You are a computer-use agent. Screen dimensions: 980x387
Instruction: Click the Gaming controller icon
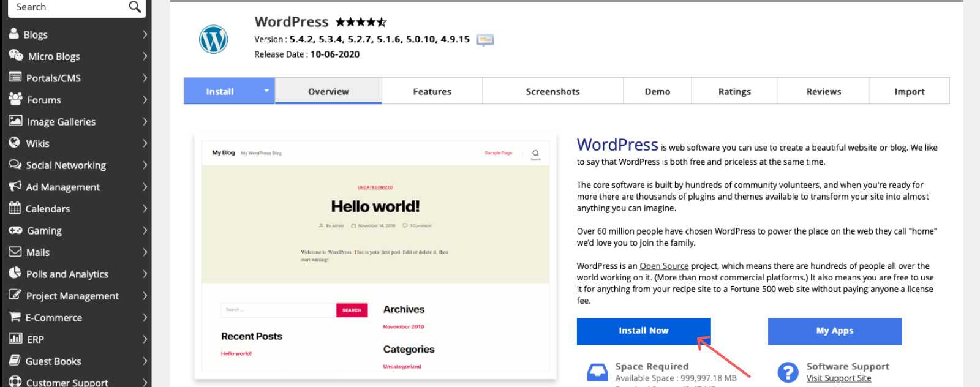point(15,230)
